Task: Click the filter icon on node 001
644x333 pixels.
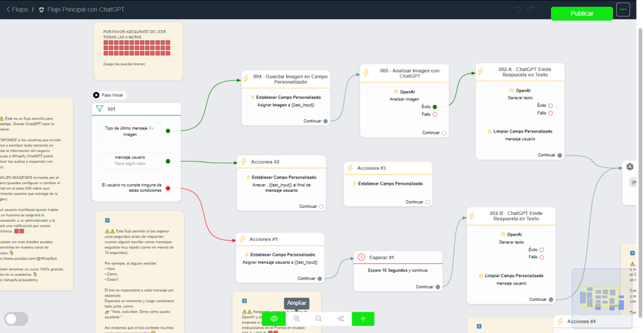Action: (x=99, y=109)
